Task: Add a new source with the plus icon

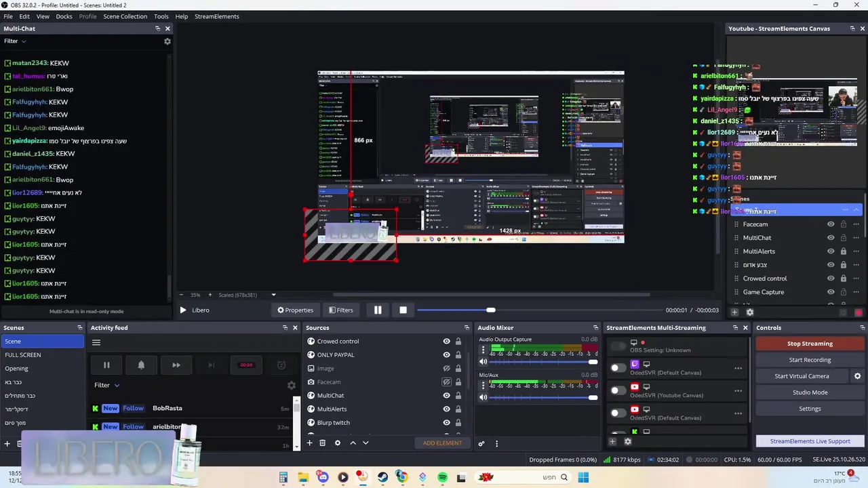Action: (309, 443)
